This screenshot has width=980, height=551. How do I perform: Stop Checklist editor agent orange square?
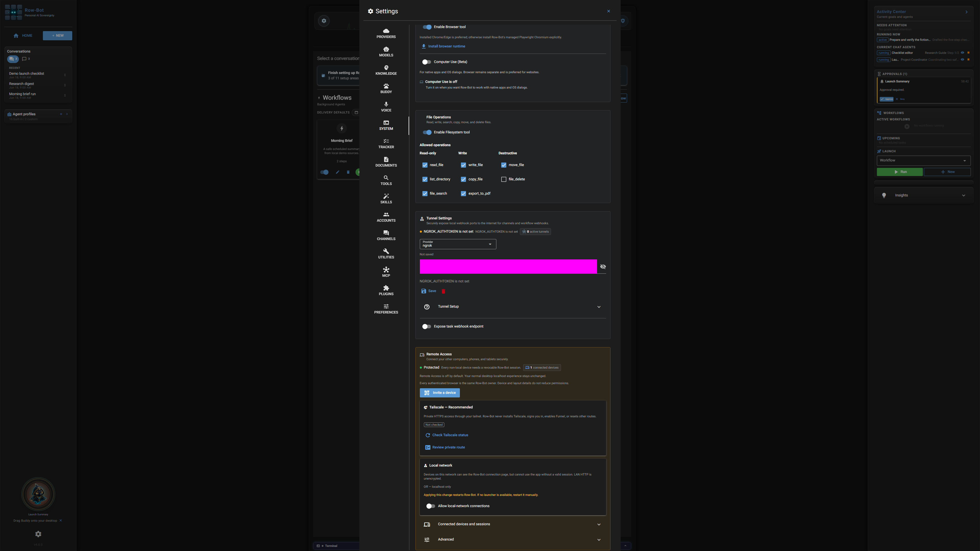[x=968, y=53]
